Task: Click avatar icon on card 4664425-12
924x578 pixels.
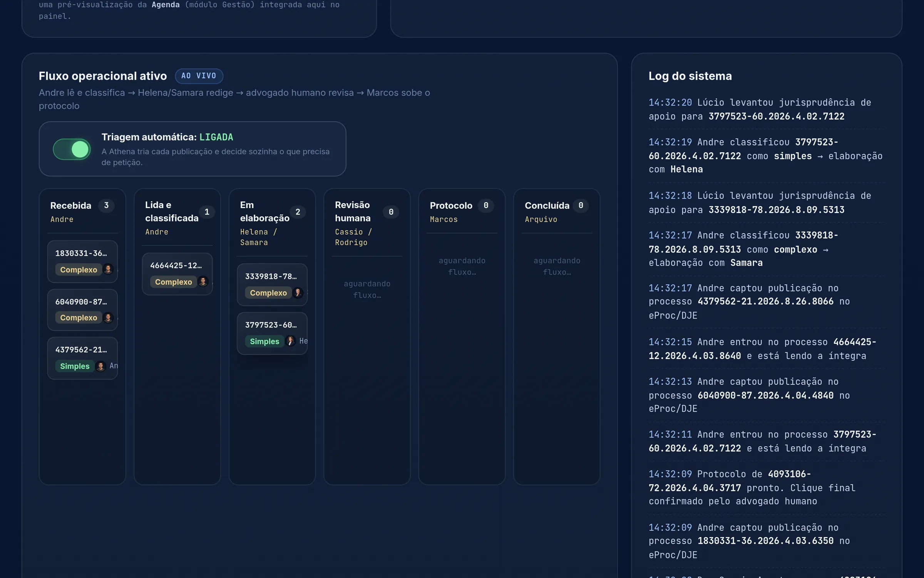Action: point(203,282)
